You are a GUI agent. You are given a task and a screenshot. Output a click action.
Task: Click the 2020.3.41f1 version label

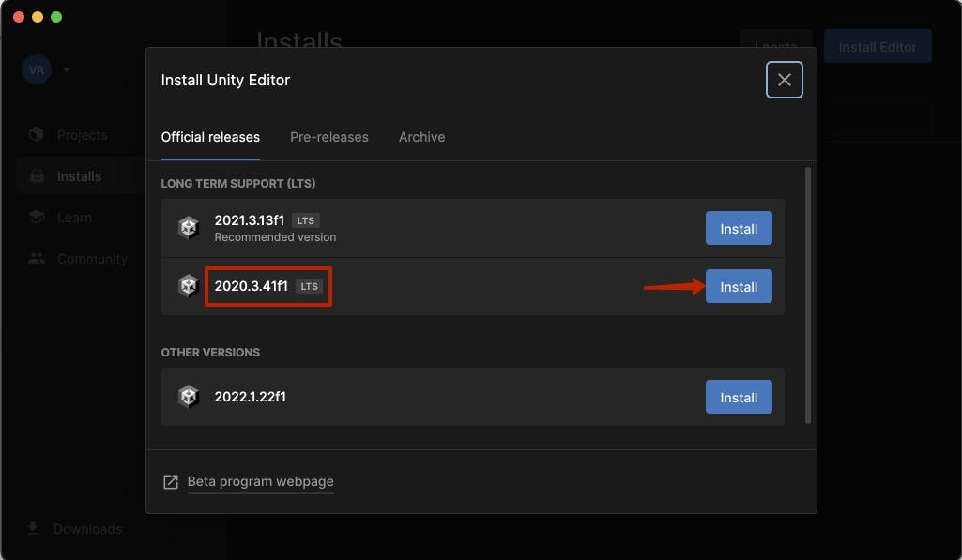[x=251, y=286]
